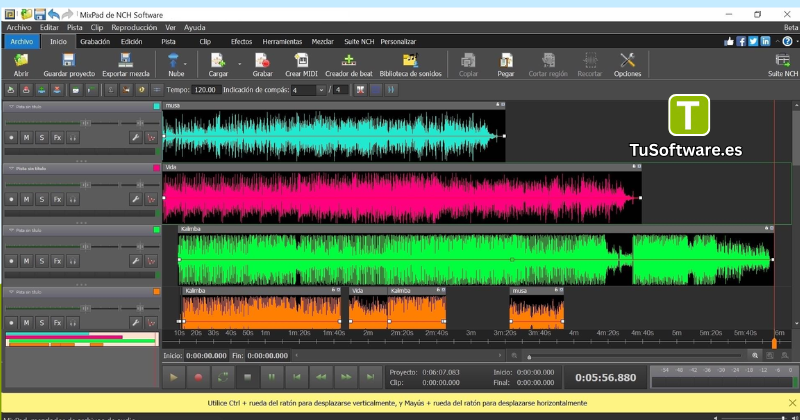Mute the green Kalimba track
Image resolution: width=800 pixels, height=420 pixels.
[x=26, y=261]
